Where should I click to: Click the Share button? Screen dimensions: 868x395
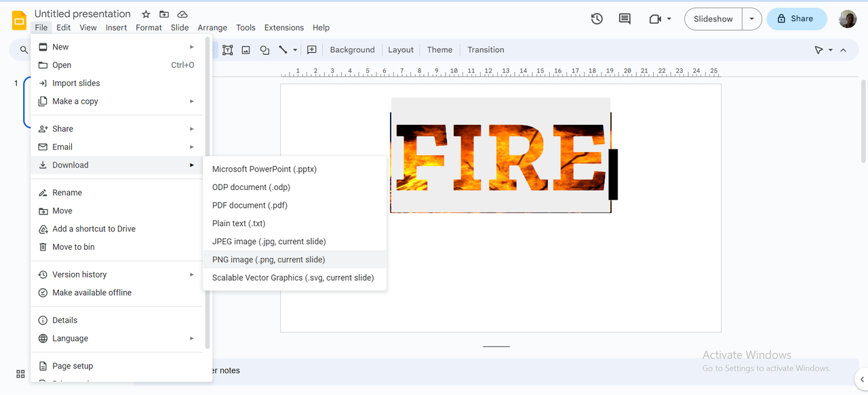click(x=797, y=19)
